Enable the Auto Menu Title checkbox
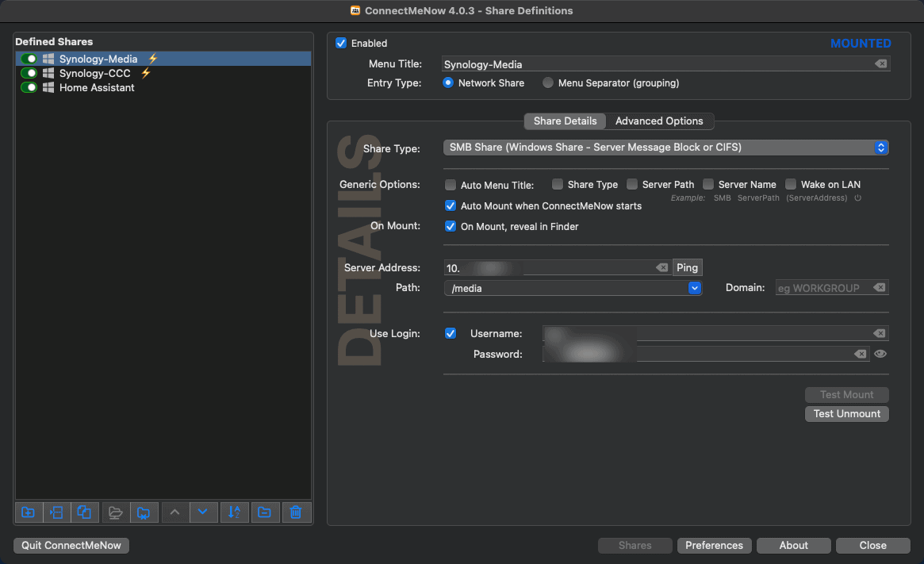The height and width of the screenshot is (564, 924). pos(450,185)
